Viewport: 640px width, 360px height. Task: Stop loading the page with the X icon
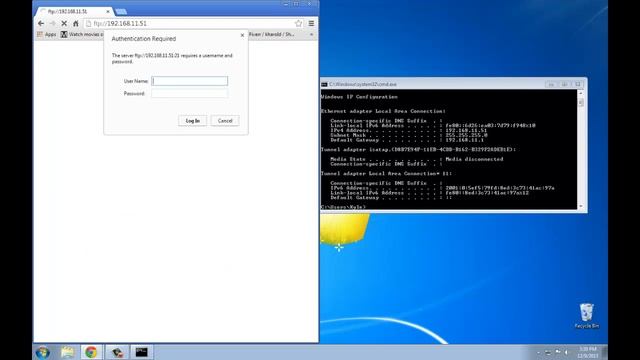tap(64, 24)
